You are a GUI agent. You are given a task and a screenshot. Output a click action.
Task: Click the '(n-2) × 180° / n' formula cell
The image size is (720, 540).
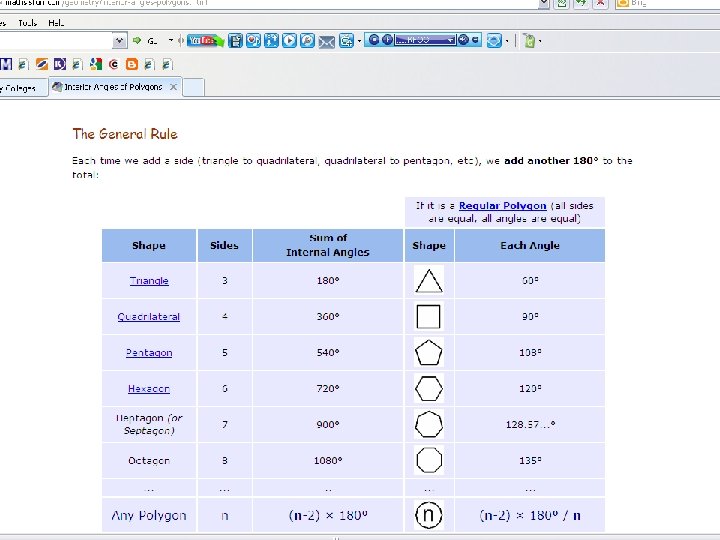pyautogui.click(x=530, y=515)
